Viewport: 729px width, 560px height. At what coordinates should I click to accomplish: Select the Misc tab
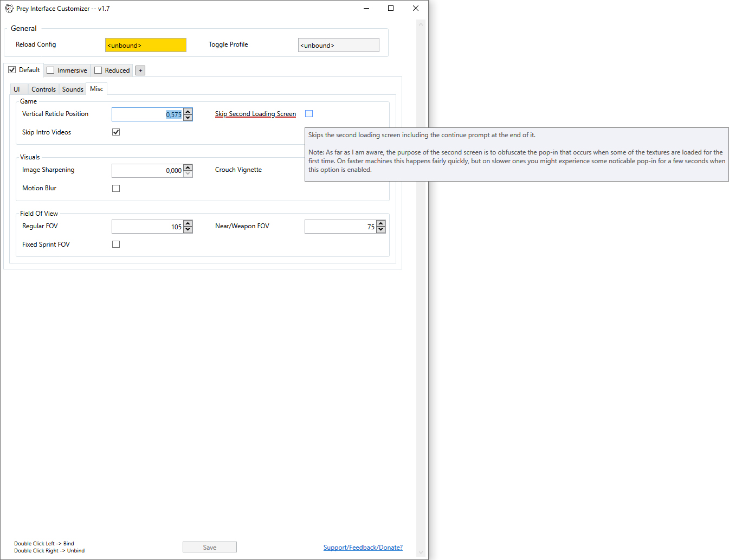pos(96,89)
